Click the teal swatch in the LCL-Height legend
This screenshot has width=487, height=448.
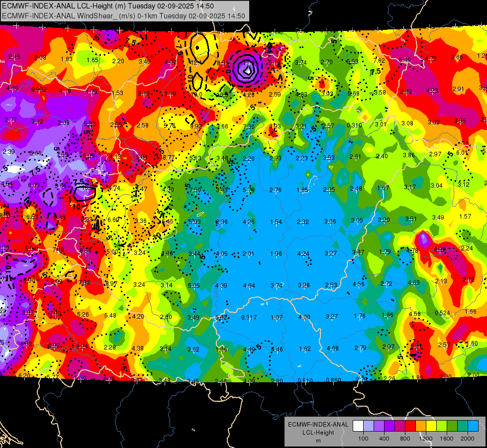point(463,426)
